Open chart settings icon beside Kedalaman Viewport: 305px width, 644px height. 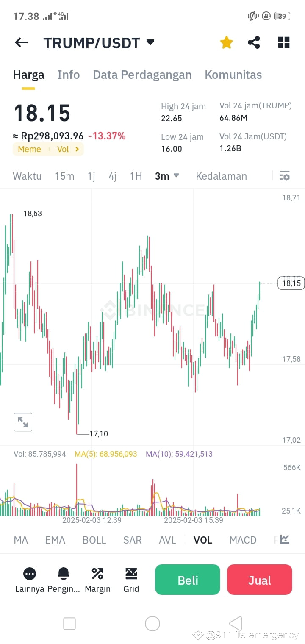click(x=285, y=176)
